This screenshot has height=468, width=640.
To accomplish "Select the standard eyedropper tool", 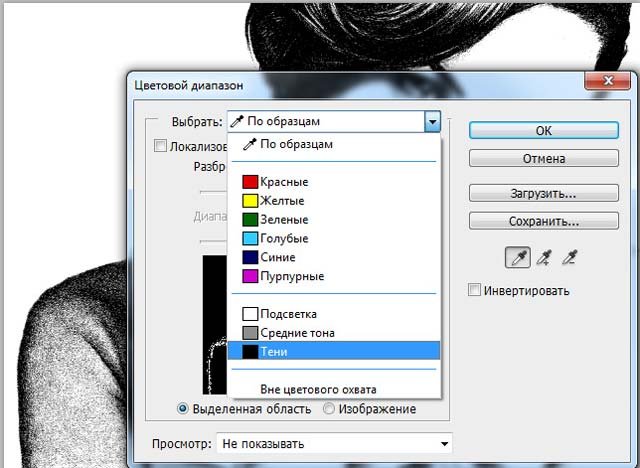I will [518, 258].
